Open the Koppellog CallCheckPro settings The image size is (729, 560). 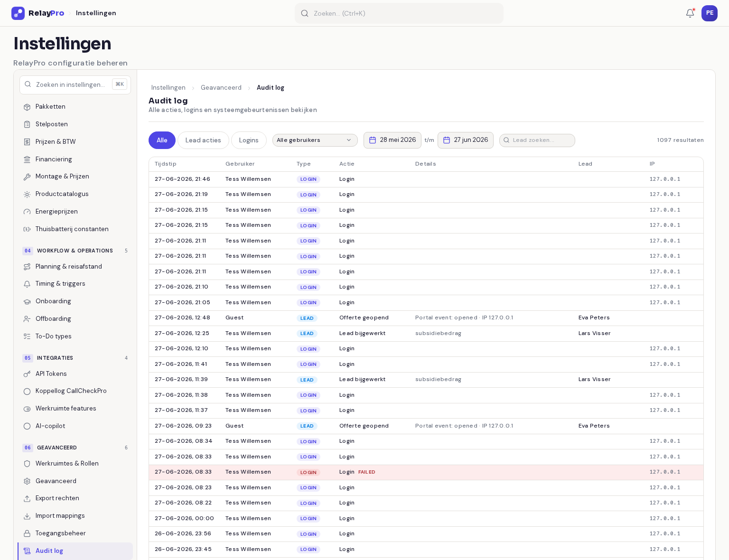pyautogui.click(x=75, y=391)
